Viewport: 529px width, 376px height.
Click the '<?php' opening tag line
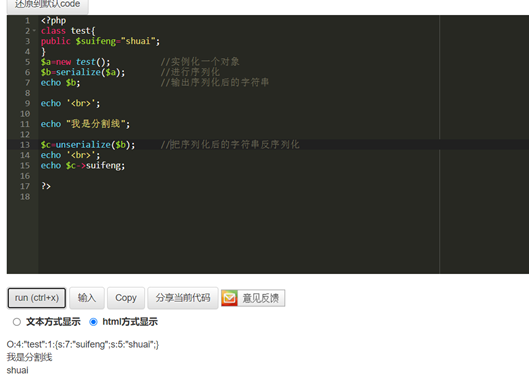click(x=54, y=21)
